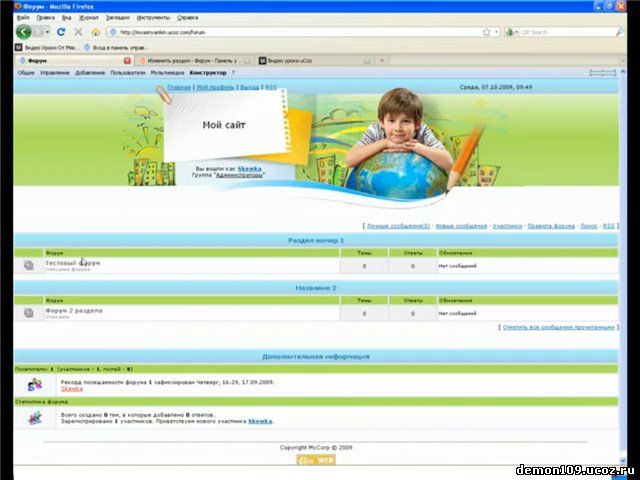Follow the Главная header link
Viewport: 640px width, 480px height.
[179, 87]
